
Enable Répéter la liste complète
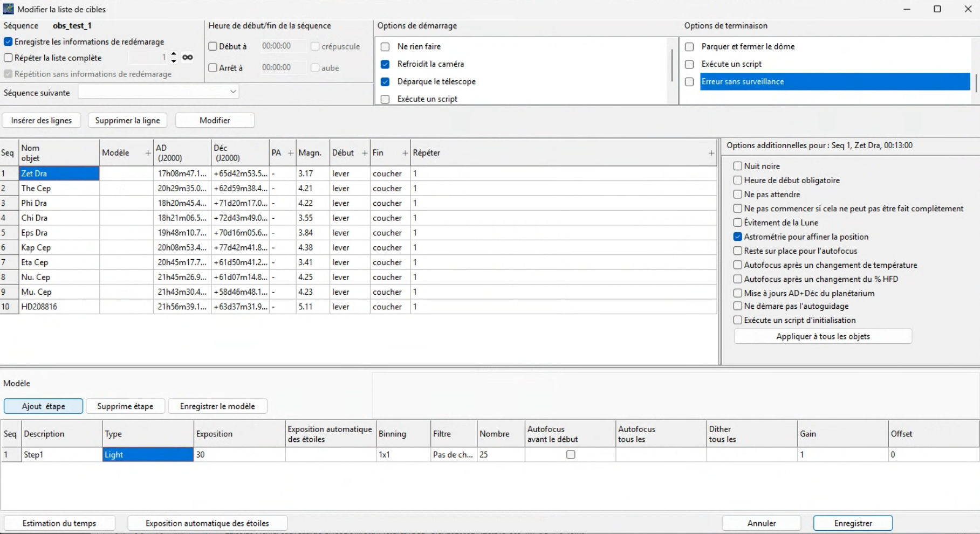(8, 58)
